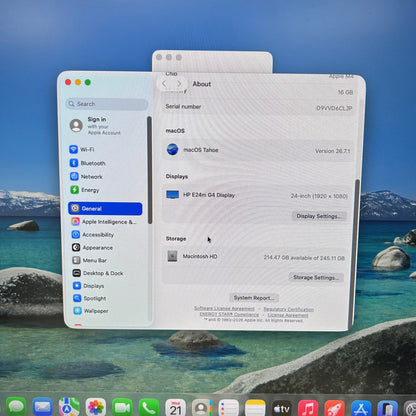Screen dimensions: 416x416
Task: Click the Storage Settings… button
Action: click(x=316, y=277)
